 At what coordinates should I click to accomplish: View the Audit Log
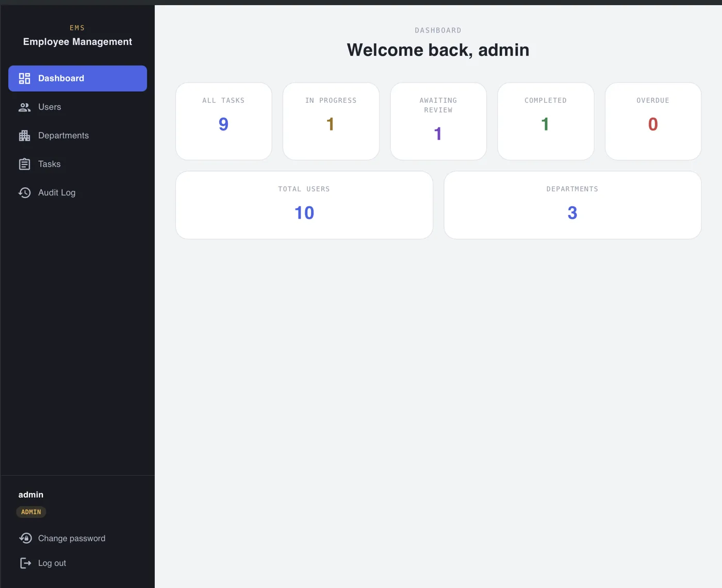77,192
